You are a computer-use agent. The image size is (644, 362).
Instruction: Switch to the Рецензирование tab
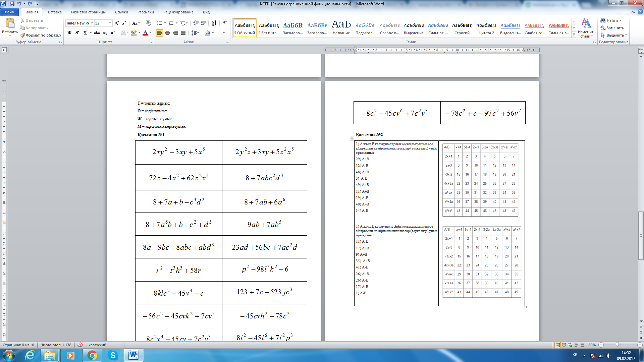click(178, 12)
